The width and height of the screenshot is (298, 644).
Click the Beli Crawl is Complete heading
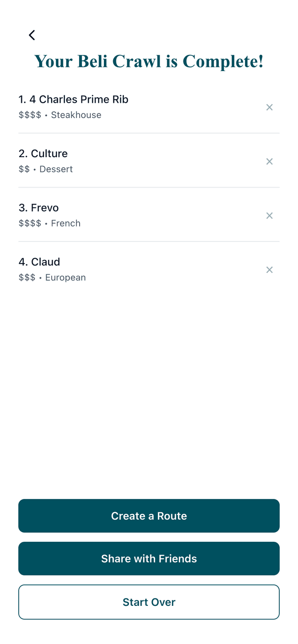(149, 61)
